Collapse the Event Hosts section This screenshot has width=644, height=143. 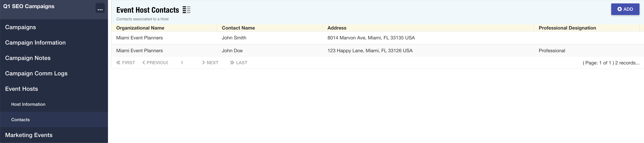tap(21, 89)
